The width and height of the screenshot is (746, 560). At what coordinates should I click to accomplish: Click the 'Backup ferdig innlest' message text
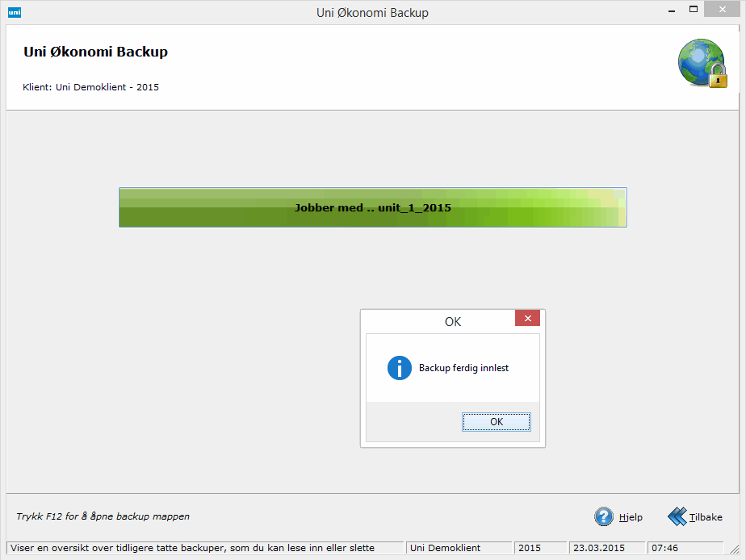[x=463, y=368]
